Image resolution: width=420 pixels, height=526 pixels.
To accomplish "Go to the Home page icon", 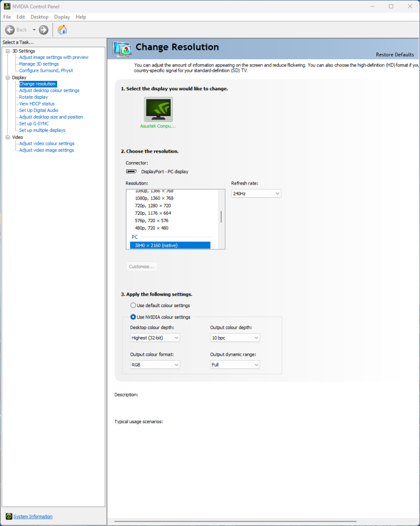I will (x=62, y=30).
